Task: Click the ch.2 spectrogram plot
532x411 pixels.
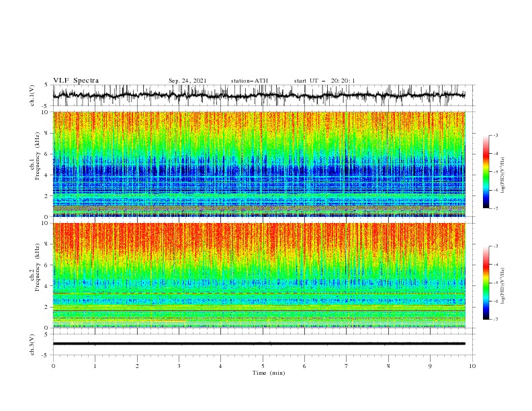Action: [x=259, y=275]
